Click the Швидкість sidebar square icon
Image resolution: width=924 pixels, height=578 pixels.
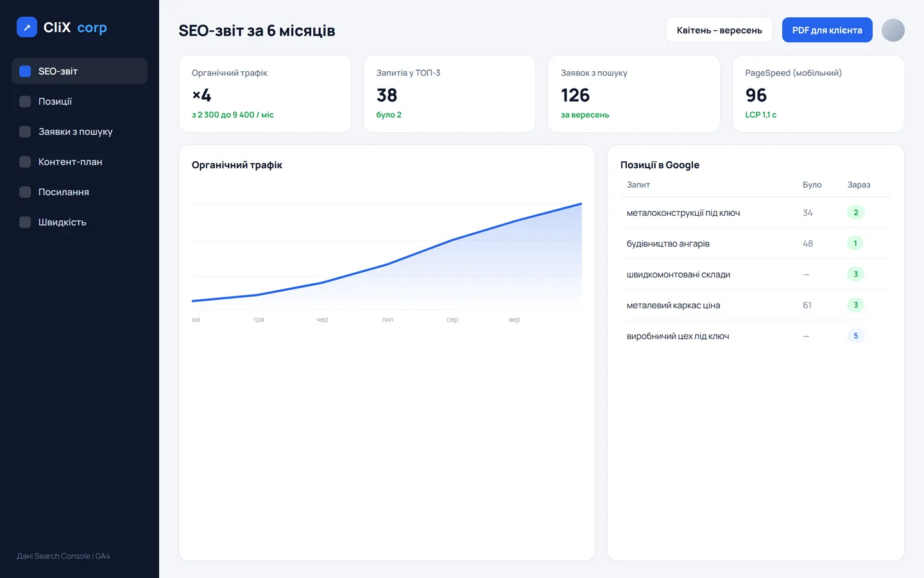coord(25,222)
